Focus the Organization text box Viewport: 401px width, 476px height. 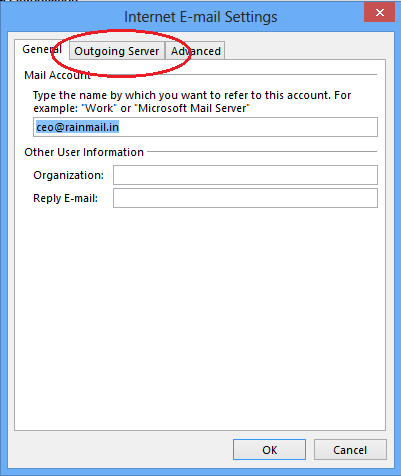coord(245,175)
